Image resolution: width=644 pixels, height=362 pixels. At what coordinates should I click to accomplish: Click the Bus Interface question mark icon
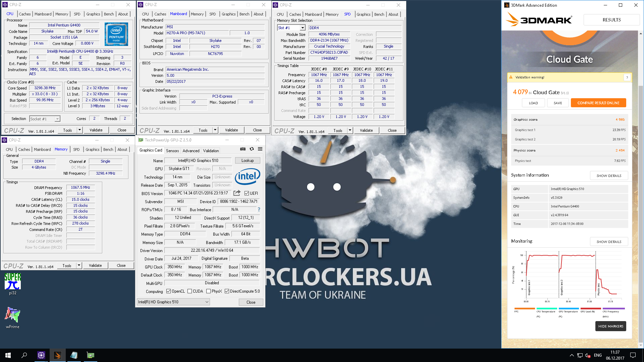point(259,209)
